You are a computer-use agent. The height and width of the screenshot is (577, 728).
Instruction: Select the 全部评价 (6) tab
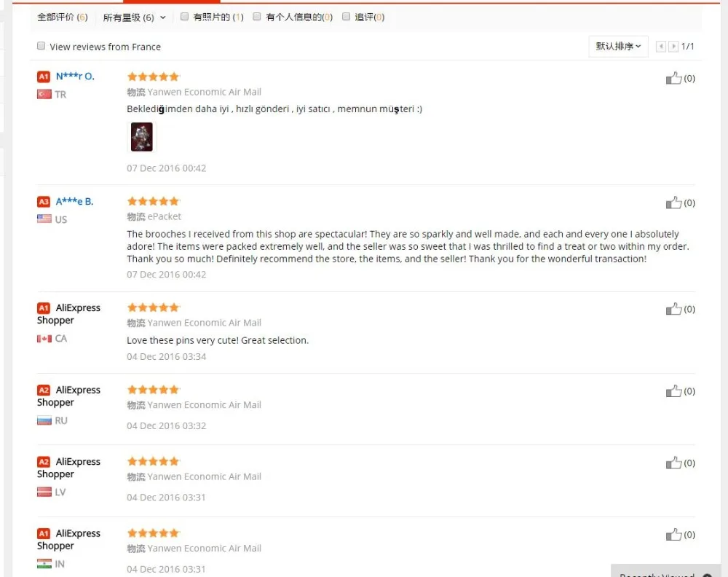point(62,17)
